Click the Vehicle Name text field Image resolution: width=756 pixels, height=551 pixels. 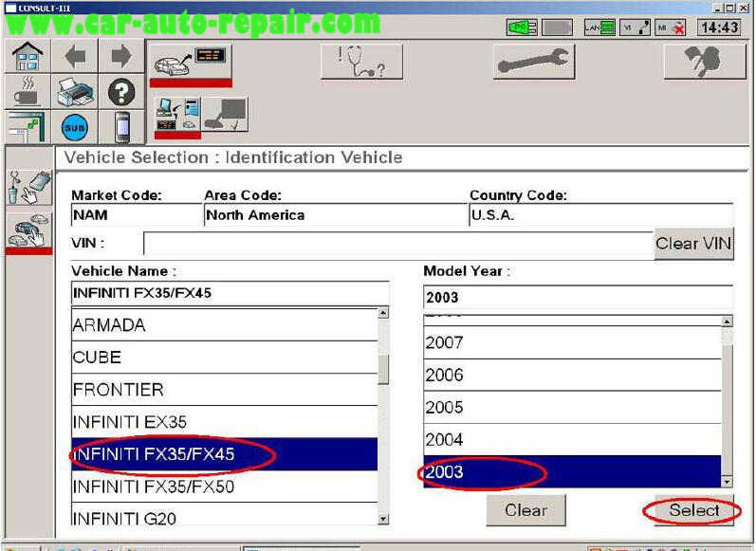tap(230, 293)
